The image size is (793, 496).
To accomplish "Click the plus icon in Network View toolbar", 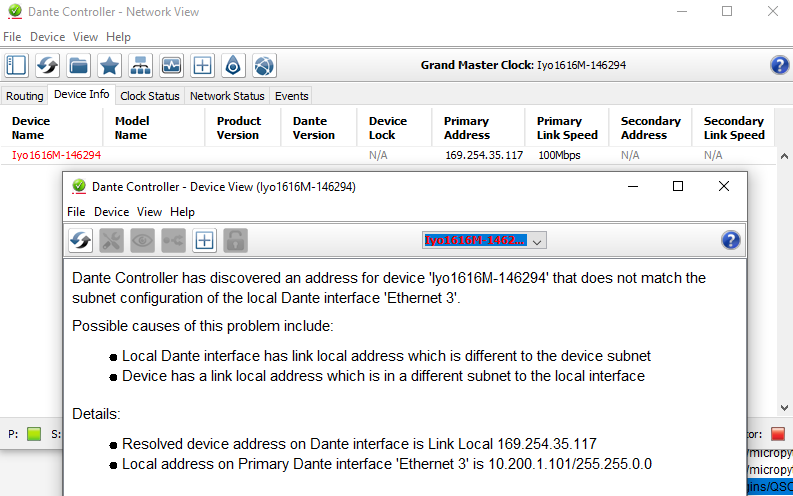I will click(202, 65).
